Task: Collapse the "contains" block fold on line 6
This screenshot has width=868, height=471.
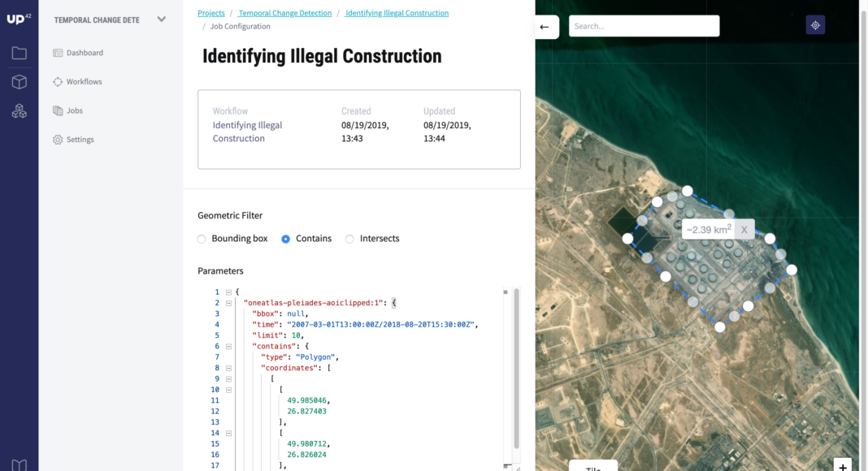Action: [x=228, y=346]
